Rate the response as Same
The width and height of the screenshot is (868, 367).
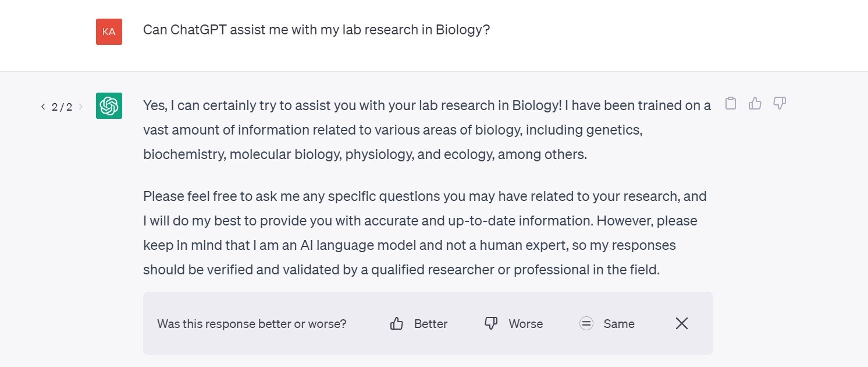tap(619, 324)
